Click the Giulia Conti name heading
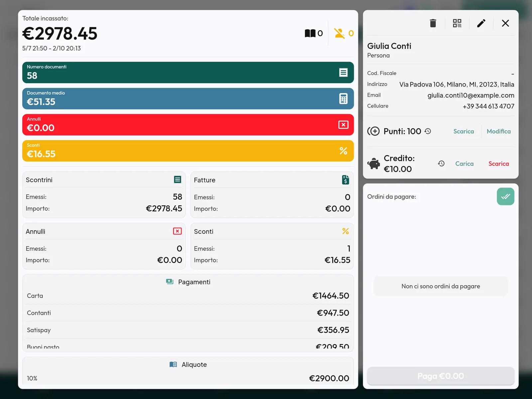 tap(389, 46)
